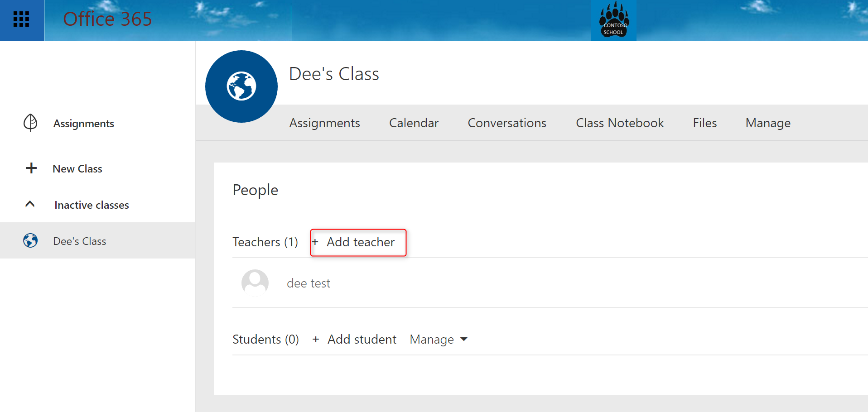Click Add teacher button
868x412 pixels.
(358, 242)
